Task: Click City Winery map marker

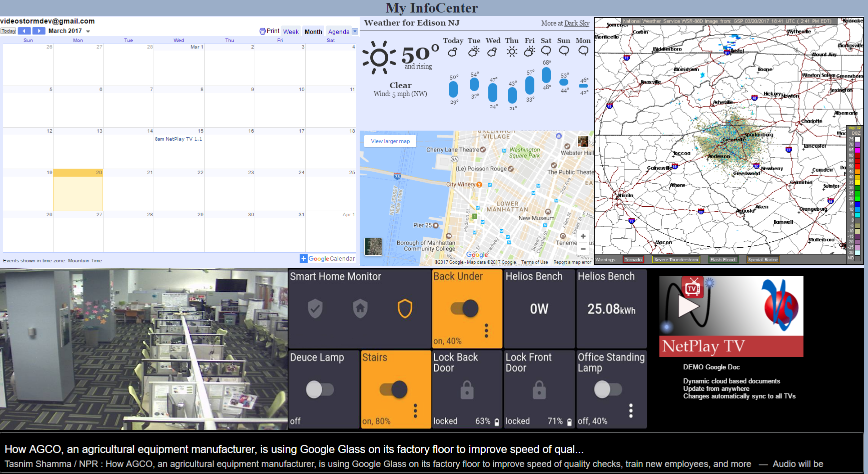Action: pyautogui.click(x=479, y=185)
